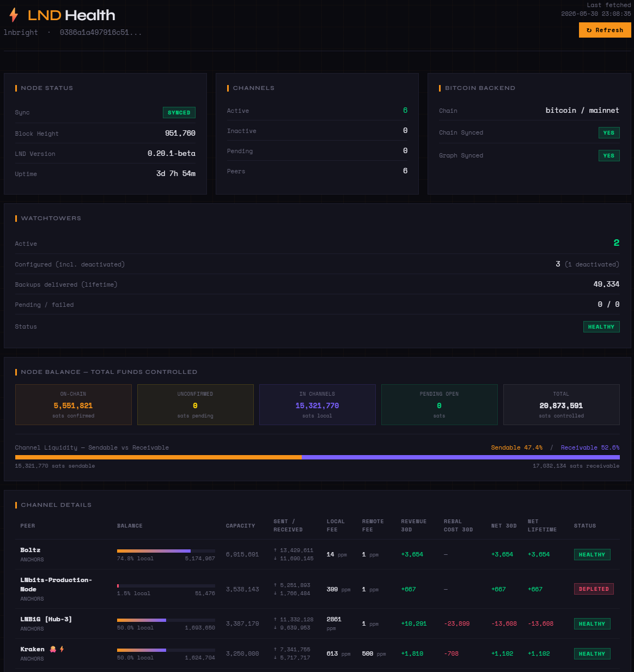This screenshot has height=672, width=634.
Task: Click the octopus emoji next to Kraken
Action: [53, 649]
